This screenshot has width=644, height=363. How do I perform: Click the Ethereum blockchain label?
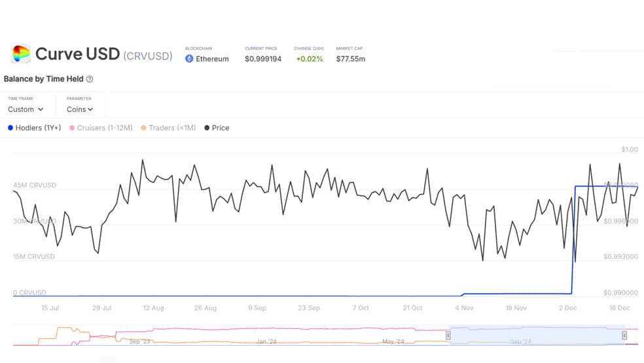click(212, 59)
